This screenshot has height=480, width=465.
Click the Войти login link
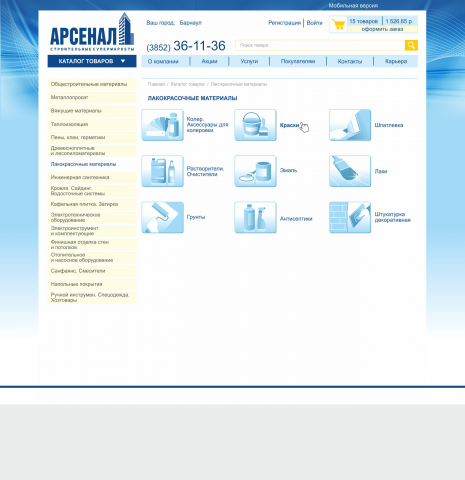pos(314,23)
